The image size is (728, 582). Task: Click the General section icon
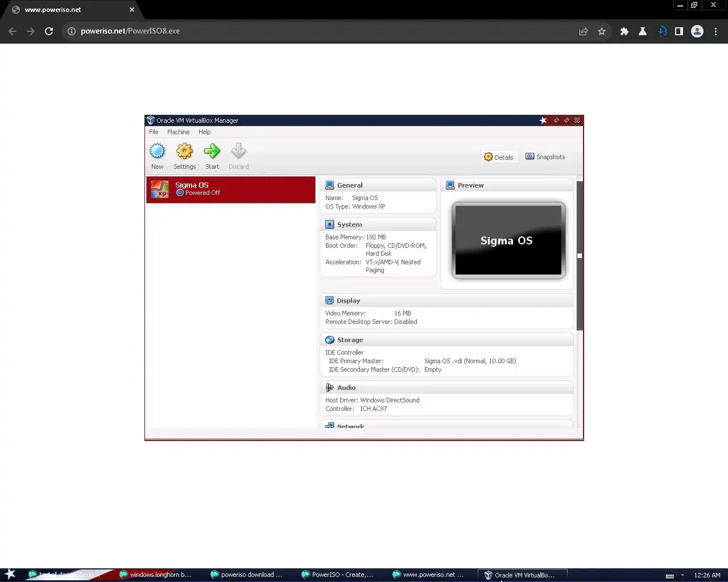coord(329,185)
